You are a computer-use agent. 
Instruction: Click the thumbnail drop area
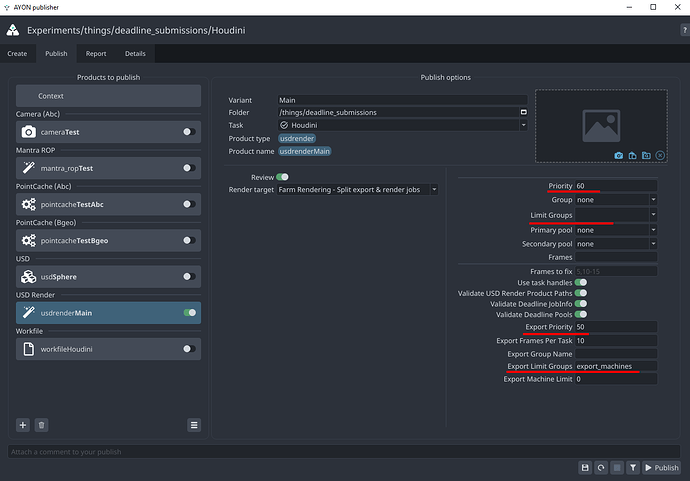(601, 126)
